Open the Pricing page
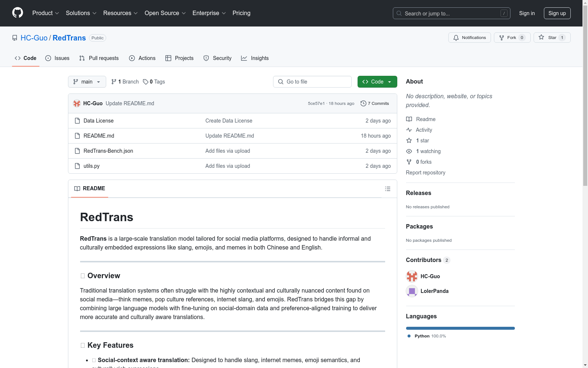This screenshot has height=368, width=588. pos(241,13)
